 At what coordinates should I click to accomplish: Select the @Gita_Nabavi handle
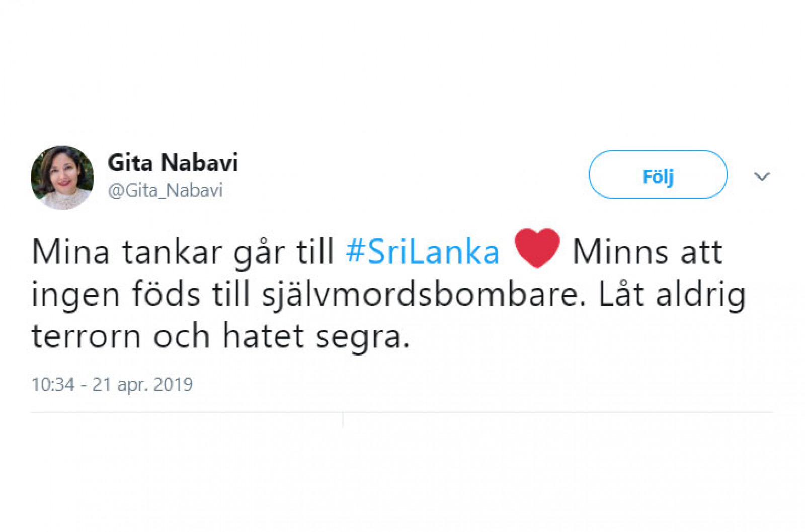[166, 190]
